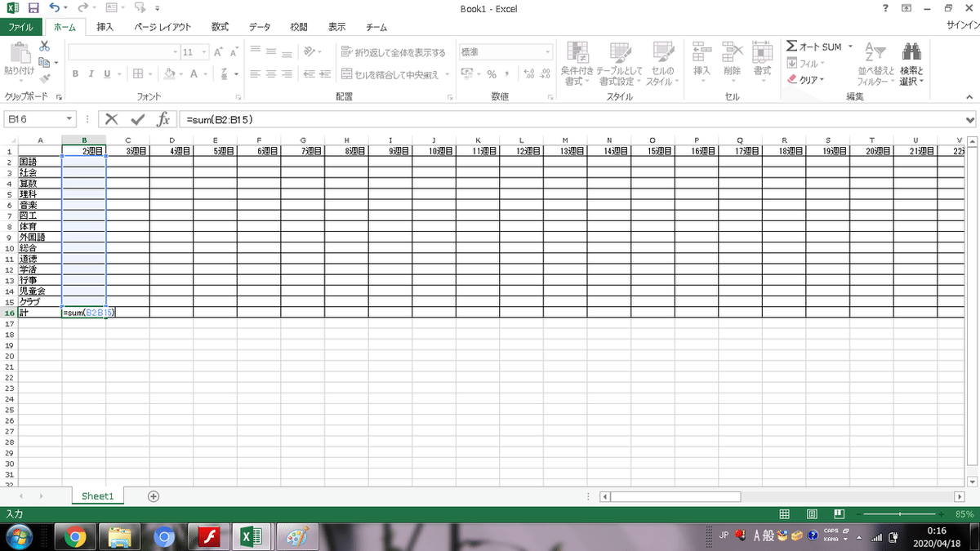Switch to the Formulas tab
Screen dimensions: 980x551
(220, 27)
